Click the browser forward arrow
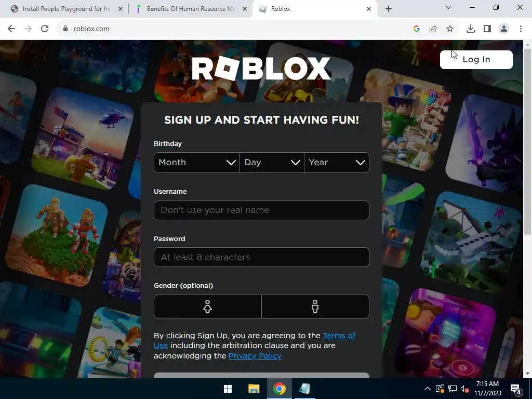Image resolution: width=532 pixels, height=399 pixels. [28, 29]
